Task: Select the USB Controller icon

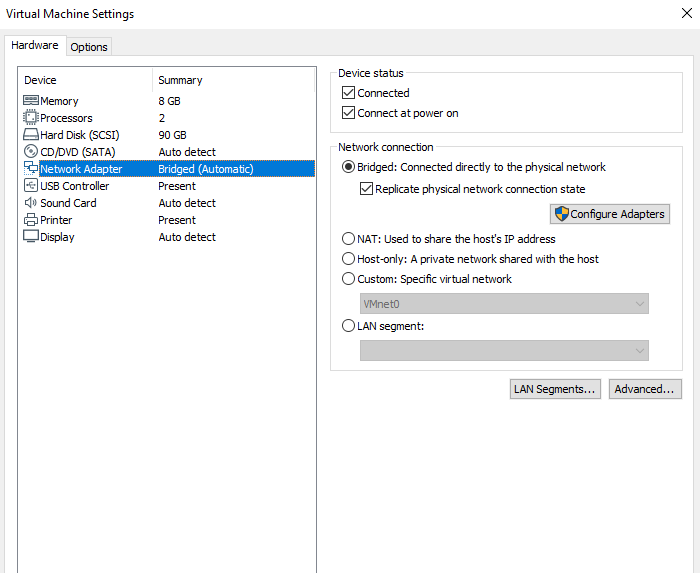Action: click(x=30, y=186)
